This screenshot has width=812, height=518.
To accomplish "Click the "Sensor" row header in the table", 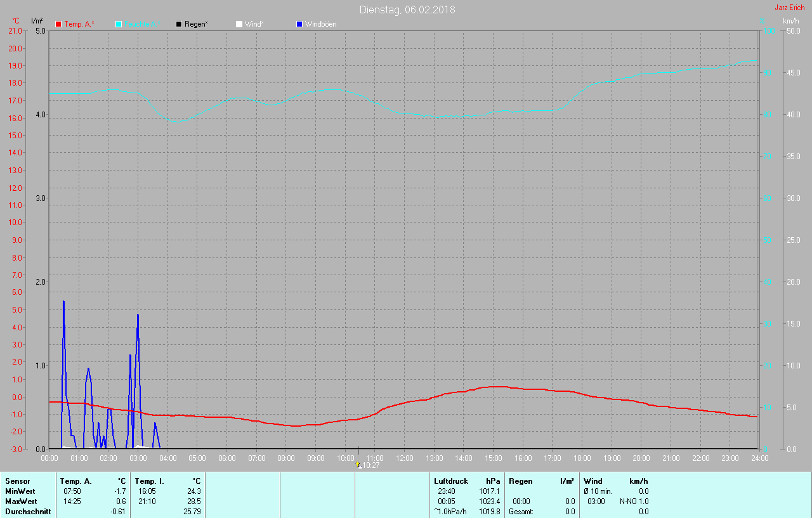I will [17, 481].
